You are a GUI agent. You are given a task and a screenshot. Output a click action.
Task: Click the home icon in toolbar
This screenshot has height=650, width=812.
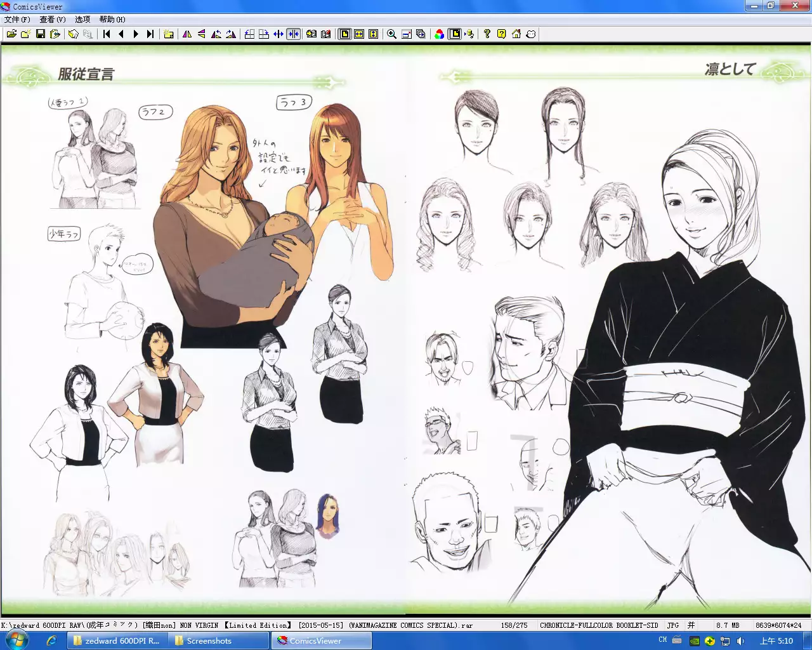pyautogui.click(x=516, y=34)
